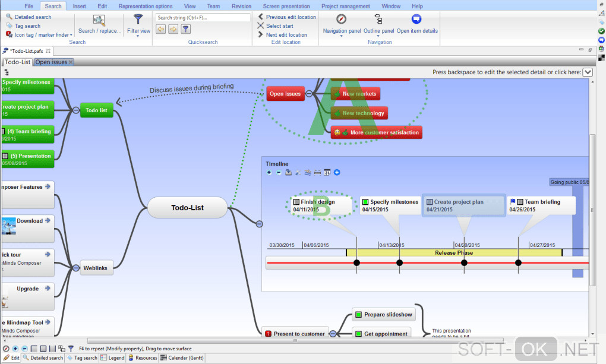The width and height of the screenshot is (606, 364).
Task: Jump to Next edit location
Action: click(283, 35)
